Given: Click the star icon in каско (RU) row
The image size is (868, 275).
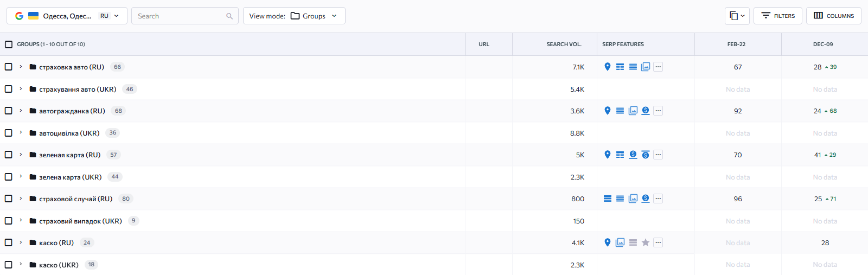Looking at the screenshot, I should point(646,242).
